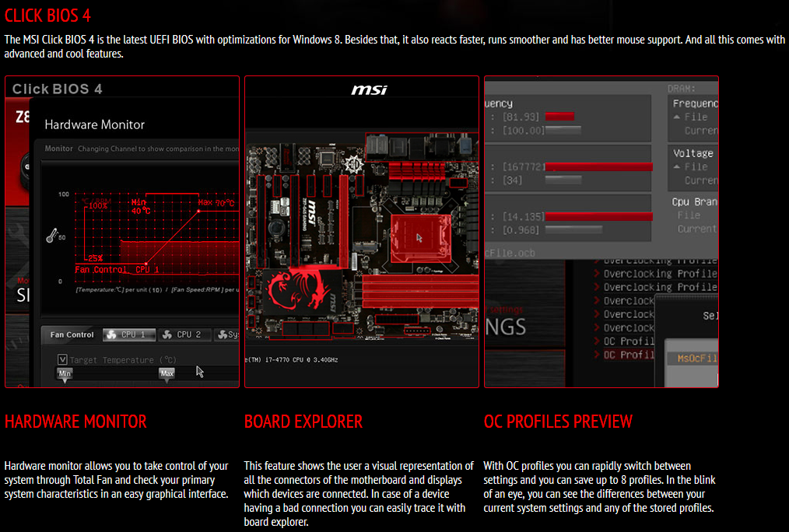Image resolution: width=789 pixels, height=532 pixels.
Task: Click the Fan Control CPU 1 graph label
Action: (x=117, y=270)
